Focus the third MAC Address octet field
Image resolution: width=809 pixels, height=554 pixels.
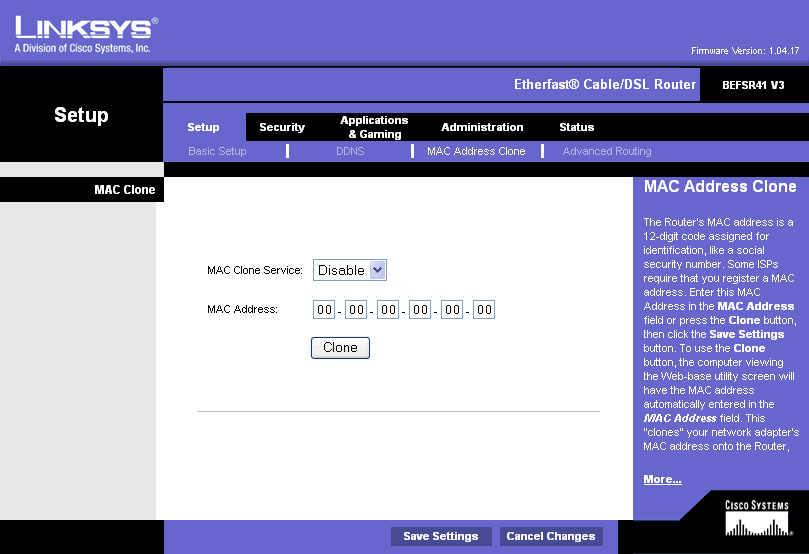point(388,309)
